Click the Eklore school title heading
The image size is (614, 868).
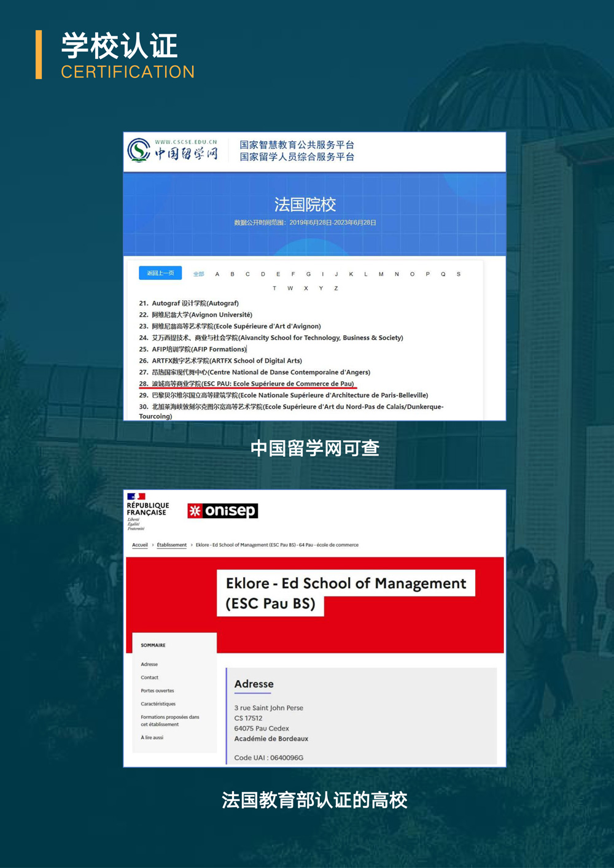[x=346, y=592]
